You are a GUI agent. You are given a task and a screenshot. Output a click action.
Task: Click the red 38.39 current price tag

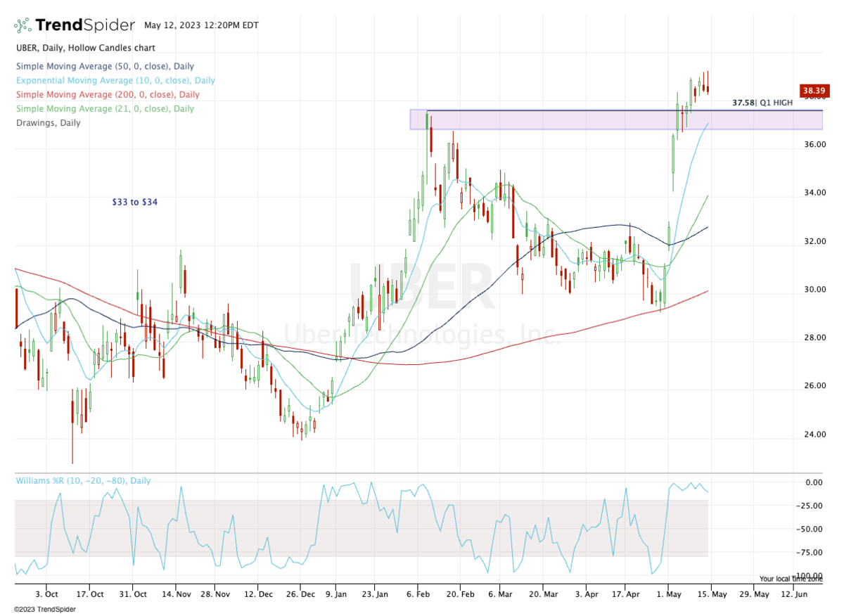[812, 91]
